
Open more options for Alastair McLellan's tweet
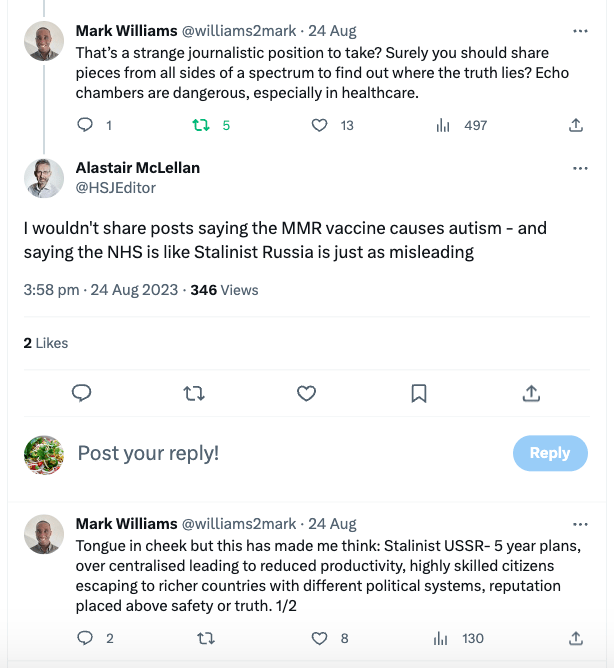pos(580,168)
